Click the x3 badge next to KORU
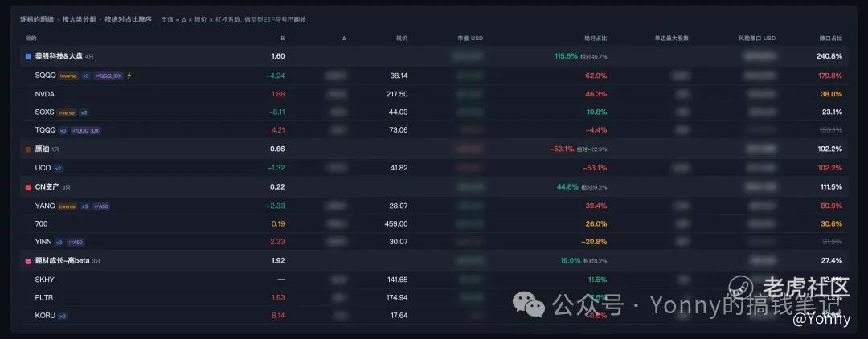This screenshot has height=339, width=868. [63, 316]
